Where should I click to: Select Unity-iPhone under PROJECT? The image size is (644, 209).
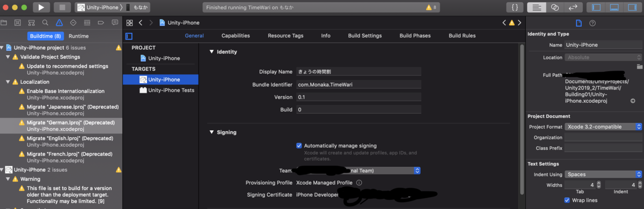point(160,58)
